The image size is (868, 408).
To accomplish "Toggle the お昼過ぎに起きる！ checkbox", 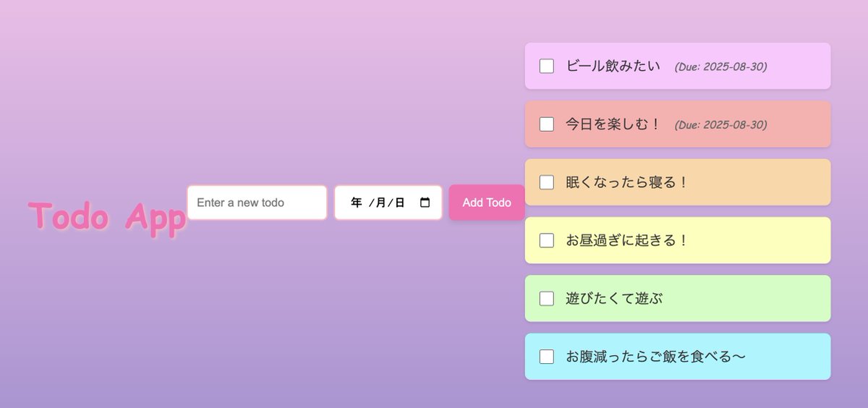I will (547, 240).
